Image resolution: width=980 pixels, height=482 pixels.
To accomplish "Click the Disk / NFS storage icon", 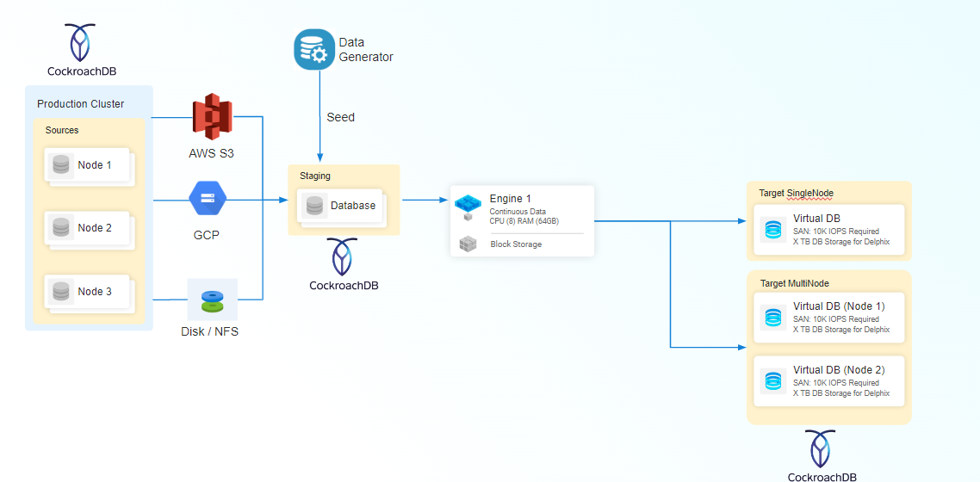I will tap(212, 300).
